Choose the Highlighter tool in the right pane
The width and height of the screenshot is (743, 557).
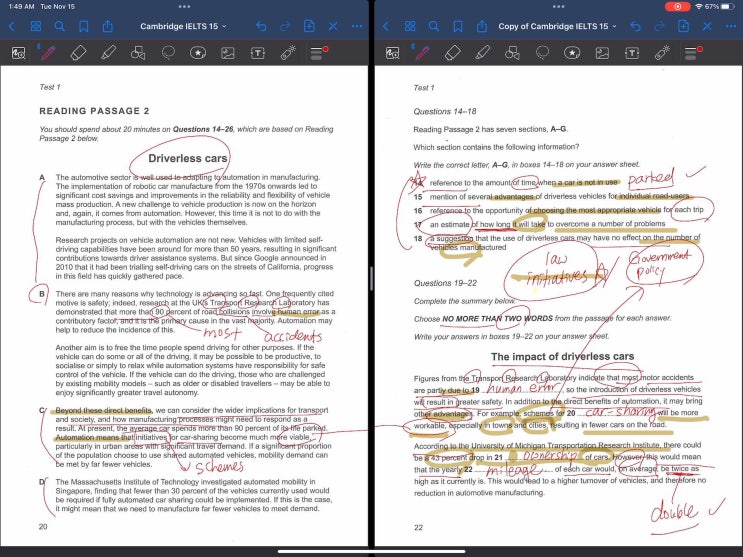point(483,52)
